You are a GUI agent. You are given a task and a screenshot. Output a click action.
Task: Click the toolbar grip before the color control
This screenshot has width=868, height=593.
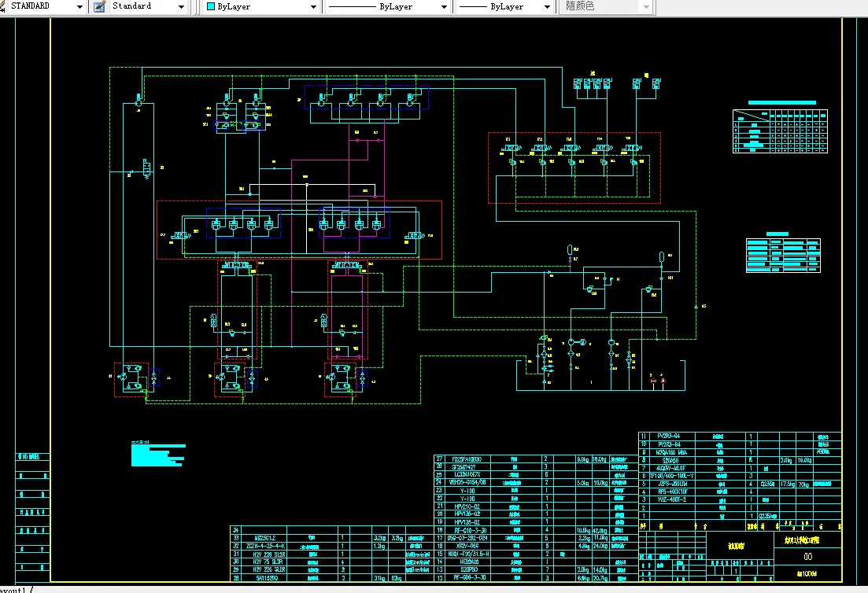pyautogui.click(x=195, y=6)
